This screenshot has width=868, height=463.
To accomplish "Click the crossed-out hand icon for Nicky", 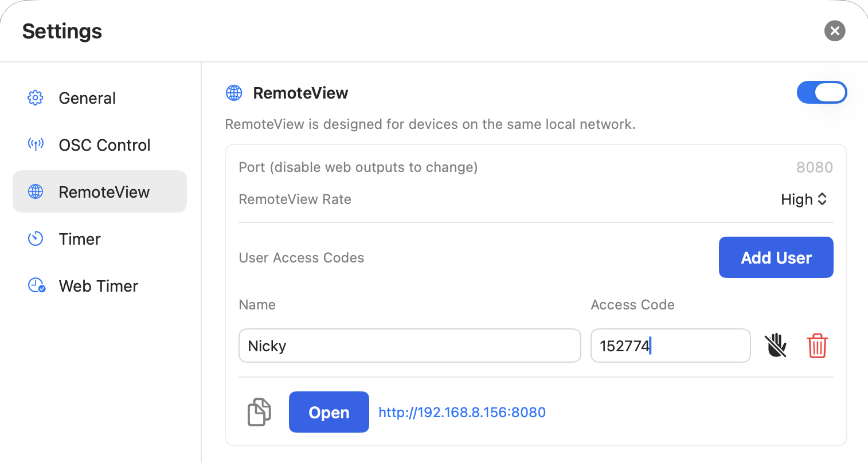I will [776, 346].
